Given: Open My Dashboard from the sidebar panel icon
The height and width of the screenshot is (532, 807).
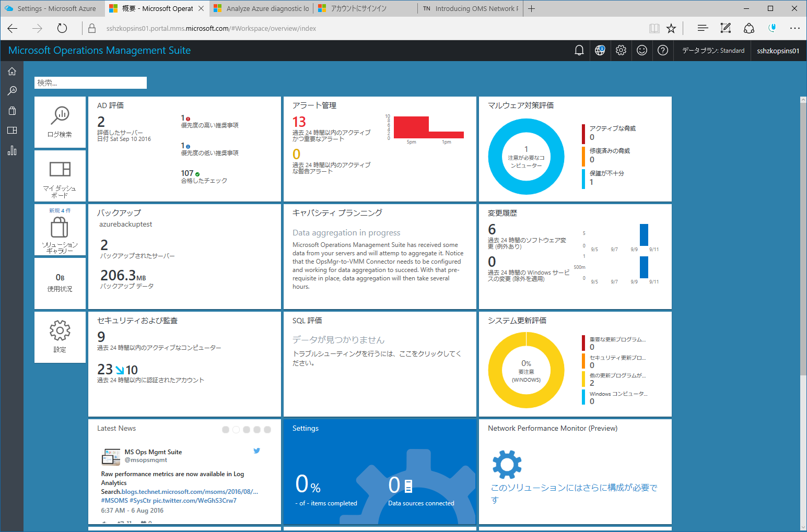Looking at the screenshot, I should (x=11, y=131).
